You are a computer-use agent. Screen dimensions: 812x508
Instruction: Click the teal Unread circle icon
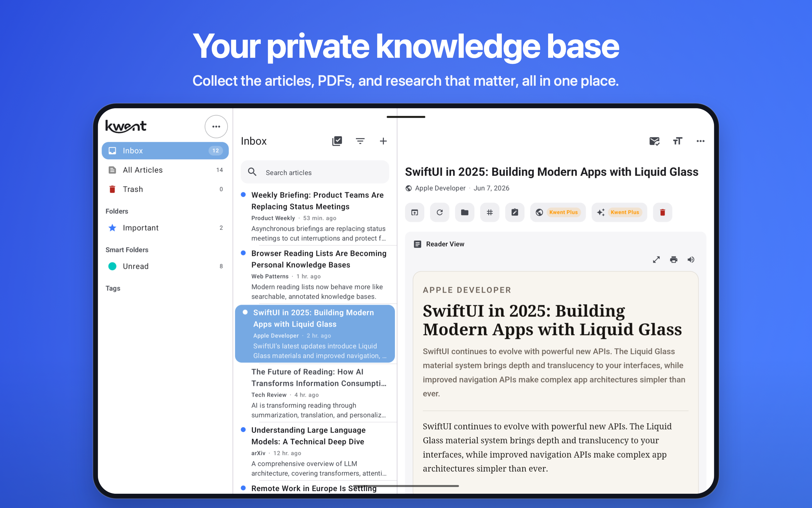point(112,266)
